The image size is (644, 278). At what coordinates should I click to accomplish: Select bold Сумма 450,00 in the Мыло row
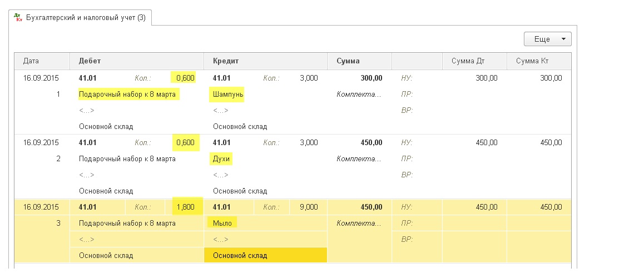tap(371, 207)
